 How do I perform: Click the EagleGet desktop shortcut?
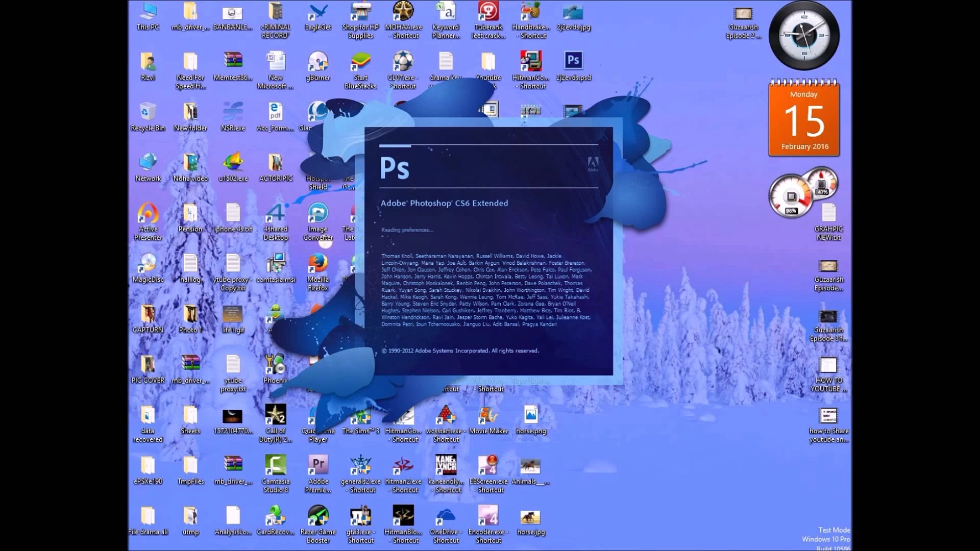point(318,12)
